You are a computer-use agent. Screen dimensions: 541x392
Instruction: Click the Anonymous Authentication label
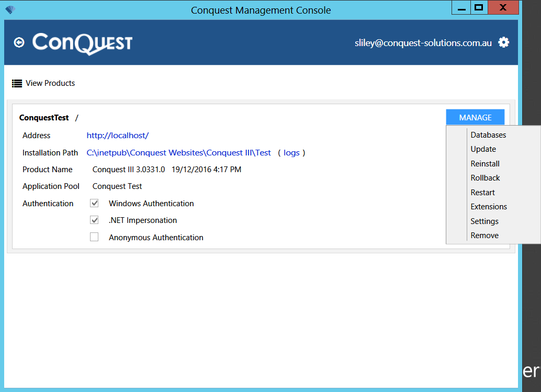[156, 238]
